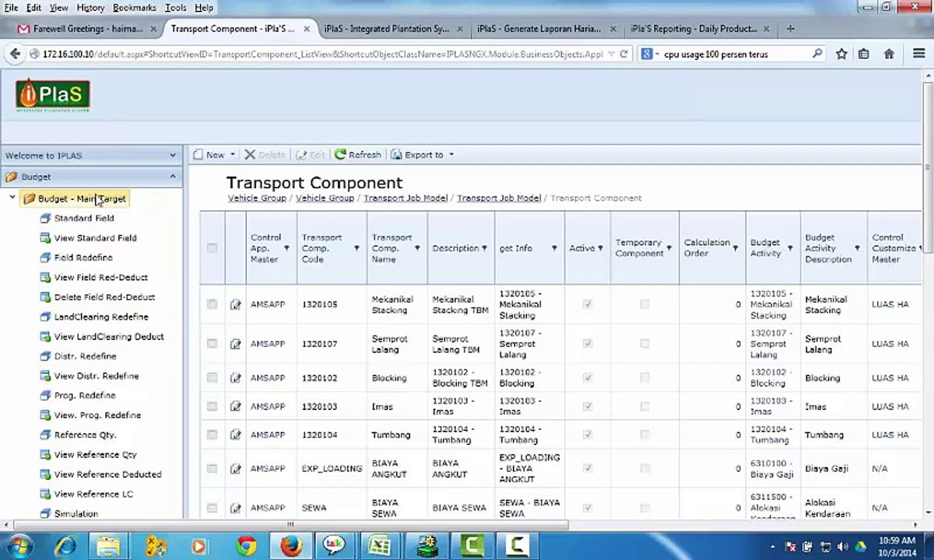The image size is (934, 560).
Task: Collapse Budget - Main Target tree node
Action: [x=12, y=198]
